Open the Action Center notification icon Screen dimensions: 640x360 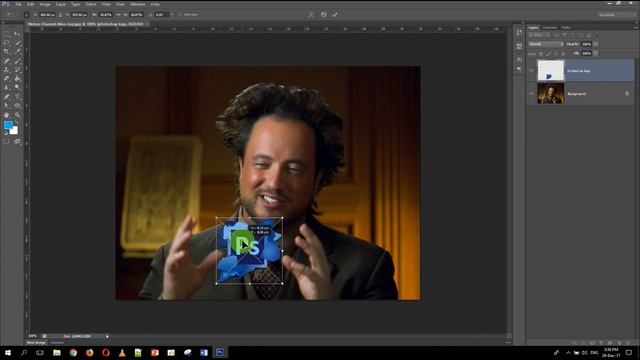point(629,352)
